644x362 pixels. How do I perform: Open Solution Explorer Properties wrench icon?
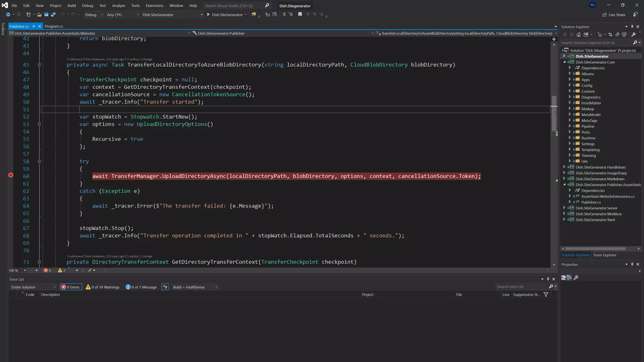pos(633,35)
